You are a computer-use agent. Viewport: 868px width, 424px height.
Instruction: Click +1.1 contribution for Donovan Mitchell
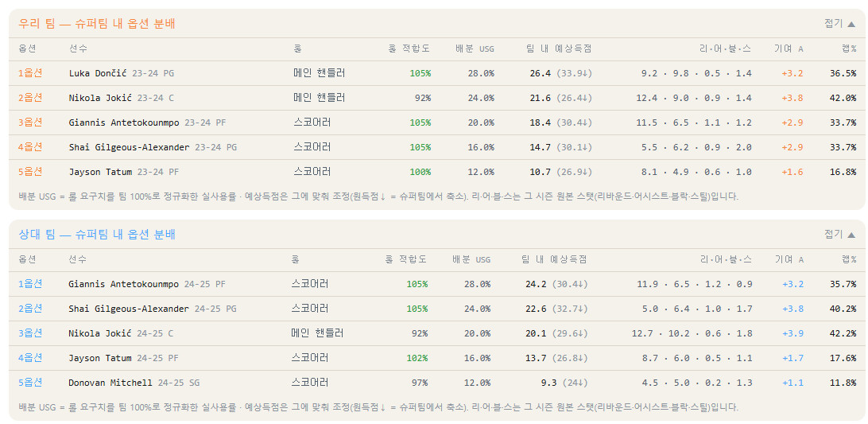792,383
